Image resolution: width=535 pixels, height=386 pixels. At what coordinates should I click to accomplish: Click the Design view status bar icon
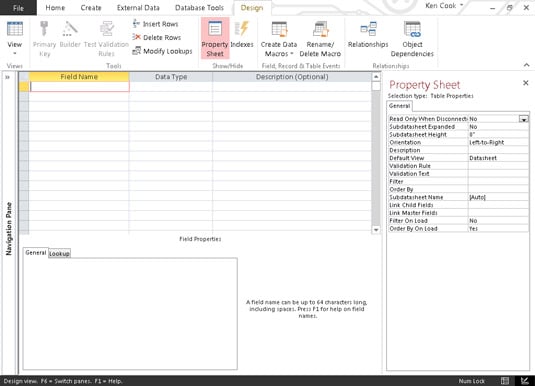tap(525, 381)
